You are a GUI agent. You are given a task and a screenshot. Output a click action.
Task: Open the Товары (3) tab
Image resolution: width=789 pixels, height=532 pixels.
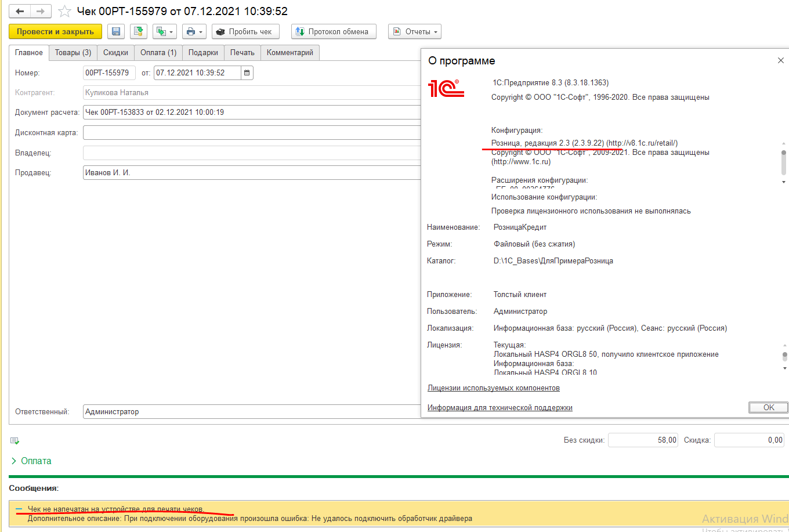coord(73,52)
